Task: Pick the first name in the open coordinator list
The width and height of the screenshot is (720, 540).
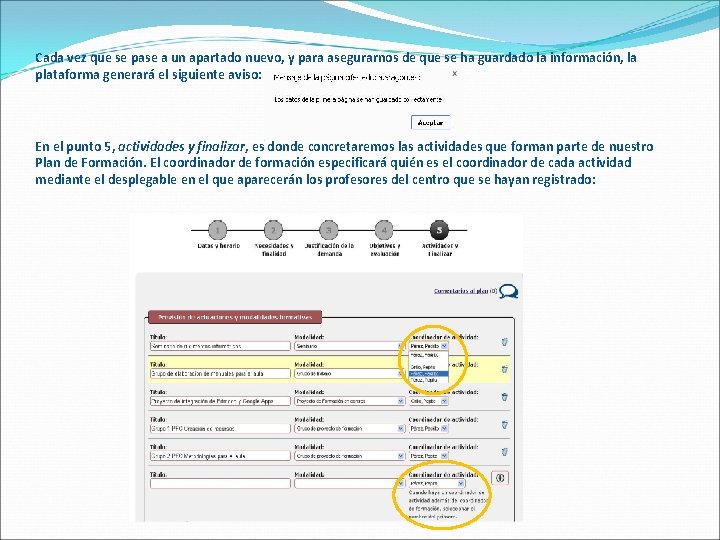Action: [428, 355]
